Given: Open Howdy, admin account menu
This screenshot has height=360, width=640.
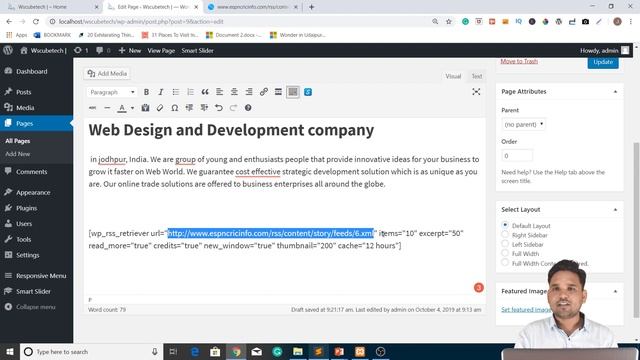Looking at the screenshot, I should [604, 51].
